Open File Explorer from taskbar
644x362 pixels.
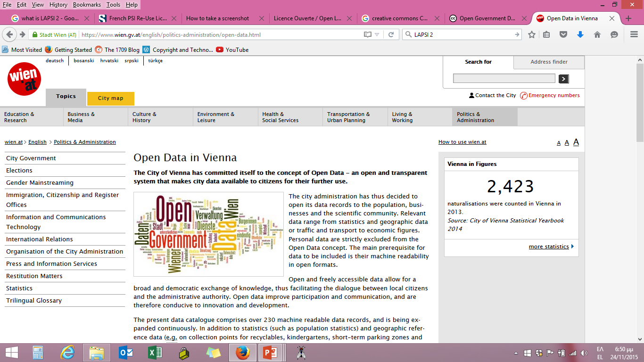point(97,353)
